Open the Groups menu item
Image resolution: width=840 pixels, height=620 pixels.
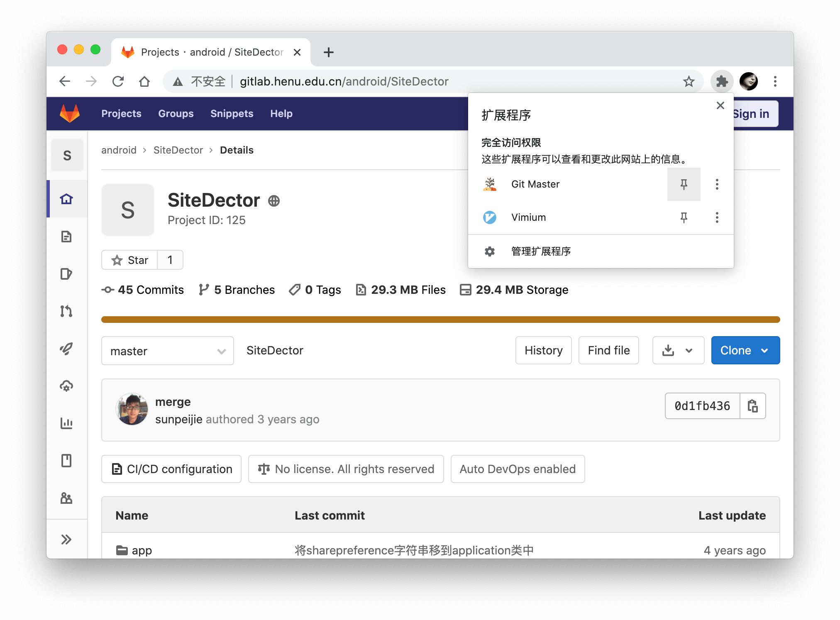176,114
